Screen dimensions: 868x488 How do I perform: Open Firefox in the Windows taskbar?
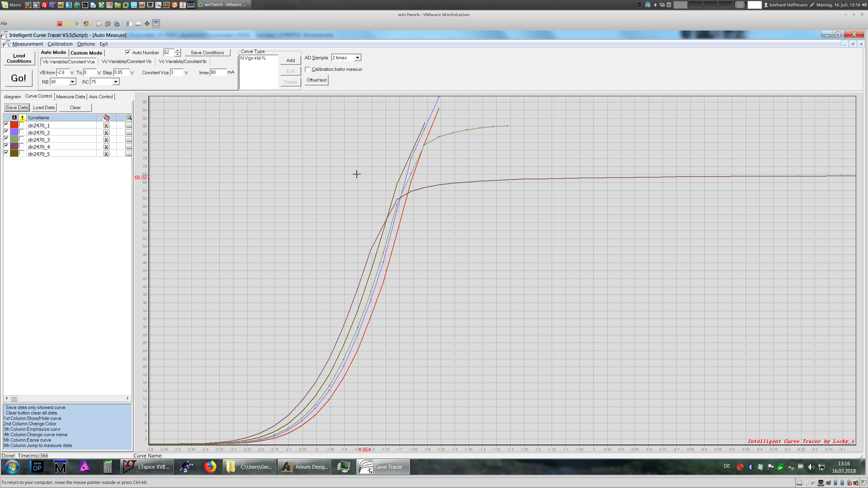click(210, 467)
